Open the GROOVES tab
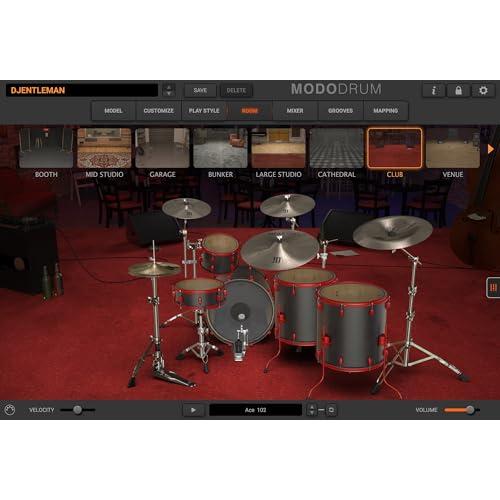Image resolution: width=500 pixels, height=500 pixels. point(340,111)
